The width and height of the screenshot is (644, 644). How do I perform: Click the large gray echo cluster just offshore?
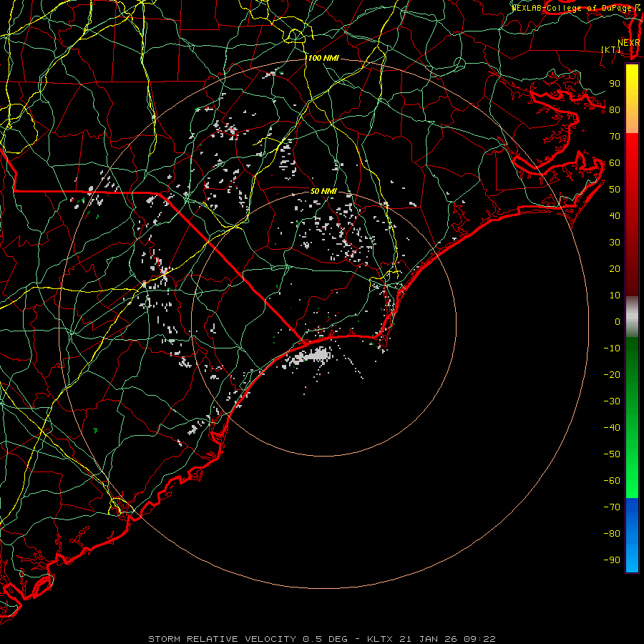pyautogui.click(x=308, y=356)
